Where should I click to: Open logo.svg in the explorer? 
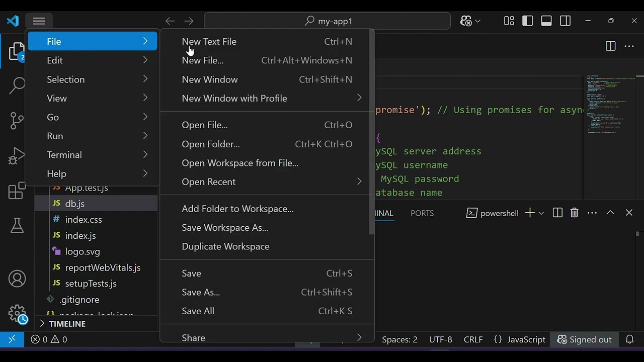(96, 251)
